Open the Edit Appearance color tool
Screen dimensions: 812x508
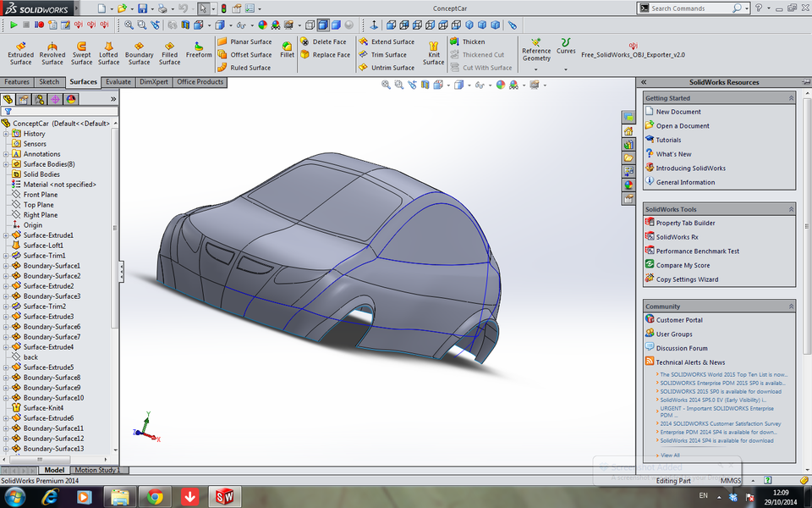[501, 85]
